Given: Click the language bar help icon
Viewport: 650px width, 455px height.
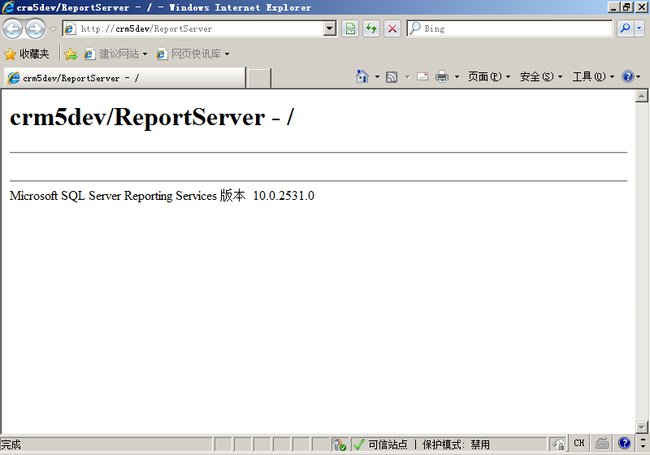Looking at the screenshot, I should pyautogui.click(x=624, y=443).
